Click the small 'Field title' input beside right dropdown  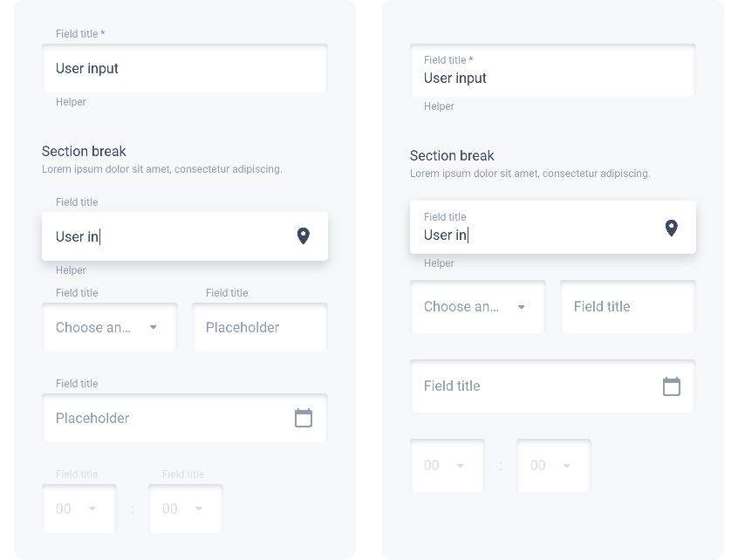(628, 307)
